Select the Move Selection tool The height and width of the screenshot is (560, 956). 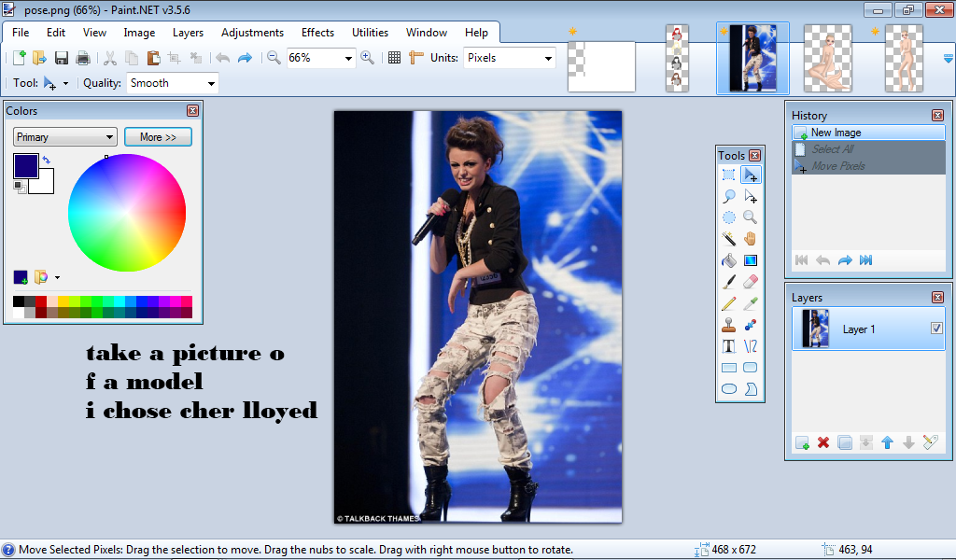point(751,196)
